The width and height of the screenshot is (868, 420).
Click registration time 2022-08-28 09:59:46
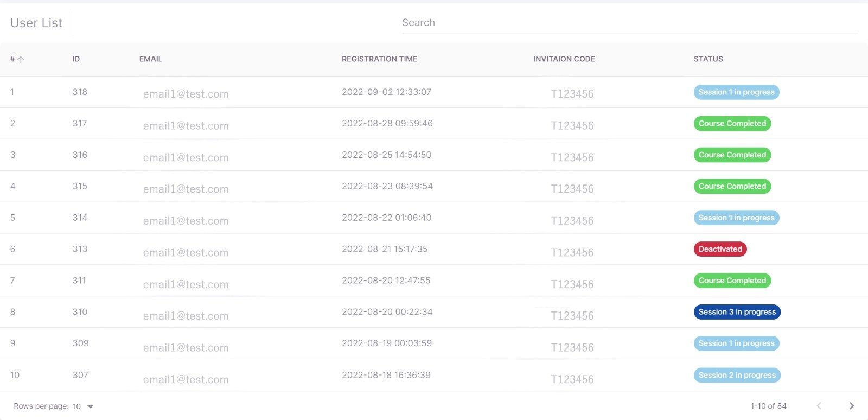point(387,123)
